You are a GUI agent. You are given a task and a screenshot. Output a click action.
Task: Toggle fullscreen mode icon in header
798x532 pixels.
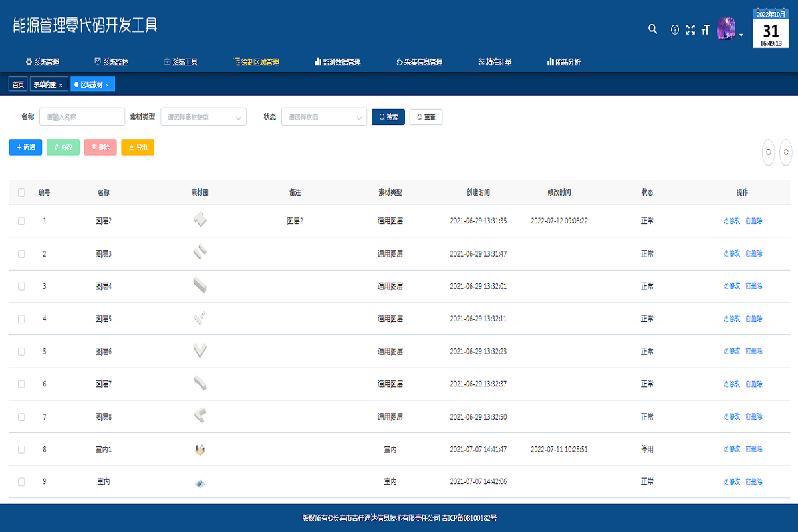tap(690, 30)
